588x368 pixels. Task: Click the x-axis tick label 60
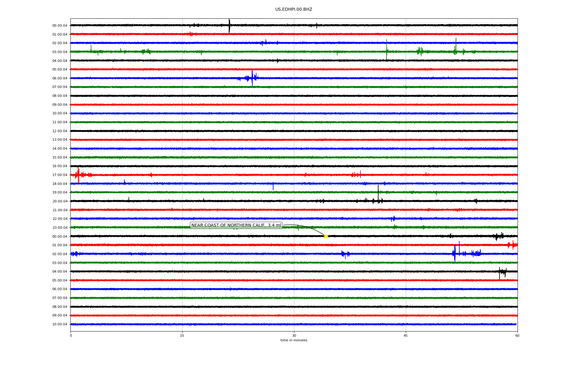[517, 335]
